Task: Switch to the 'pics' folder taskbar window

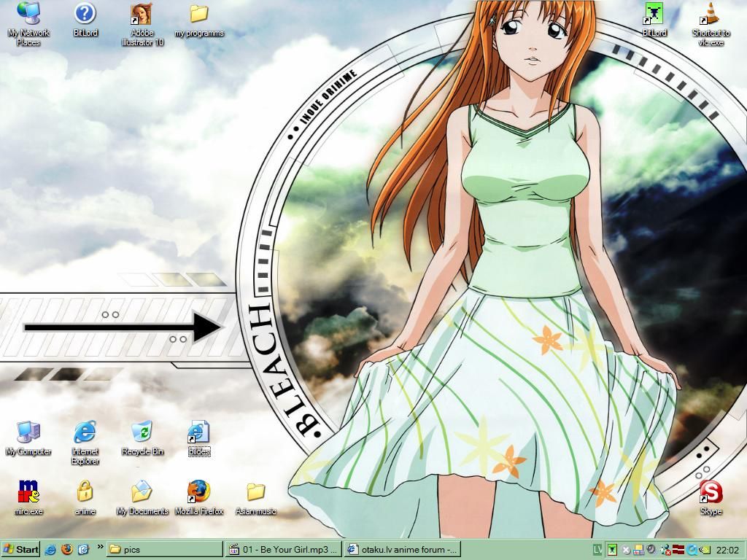Action: point(164,550)
